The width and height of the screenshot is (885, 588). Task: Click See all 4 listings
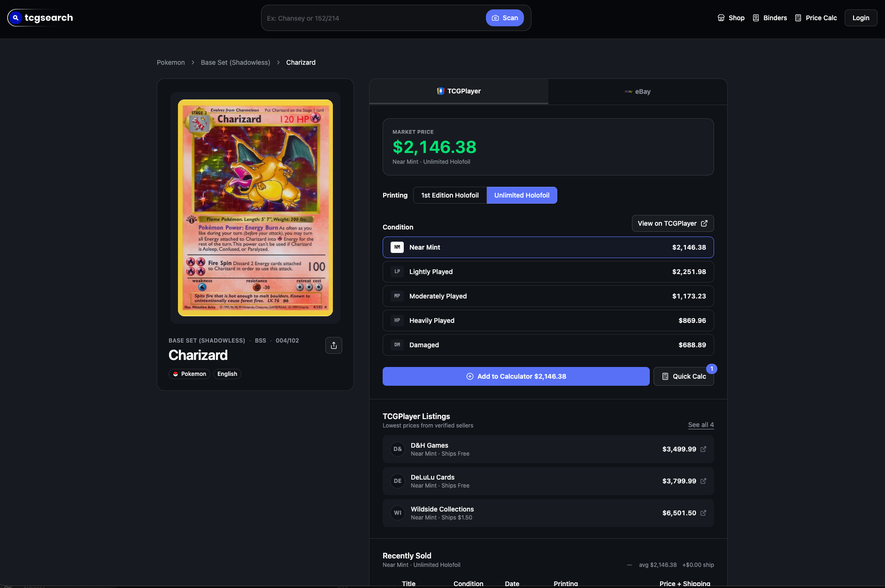tap(701, 425)
